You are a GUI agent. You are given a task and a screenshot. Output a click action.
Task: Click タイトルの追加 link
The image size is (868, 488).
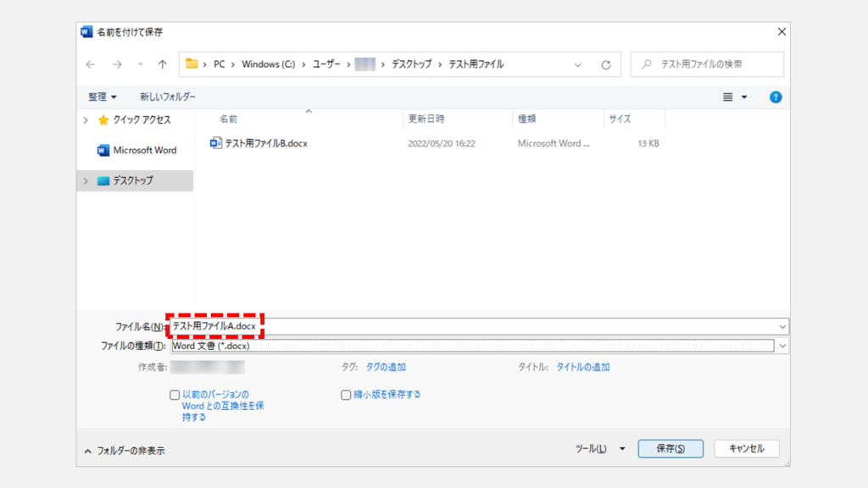[582, 367]
